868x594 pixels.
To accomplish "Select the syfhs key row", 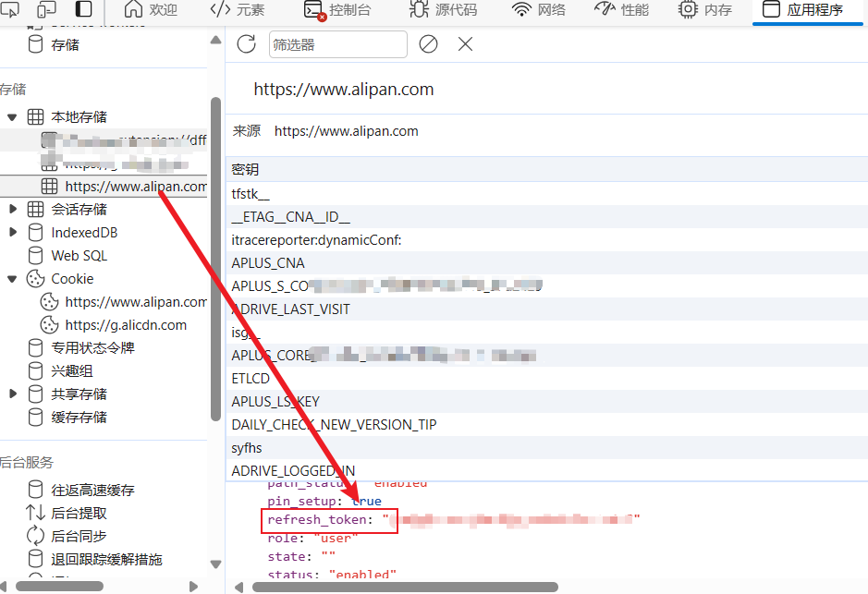I will 546,448.
